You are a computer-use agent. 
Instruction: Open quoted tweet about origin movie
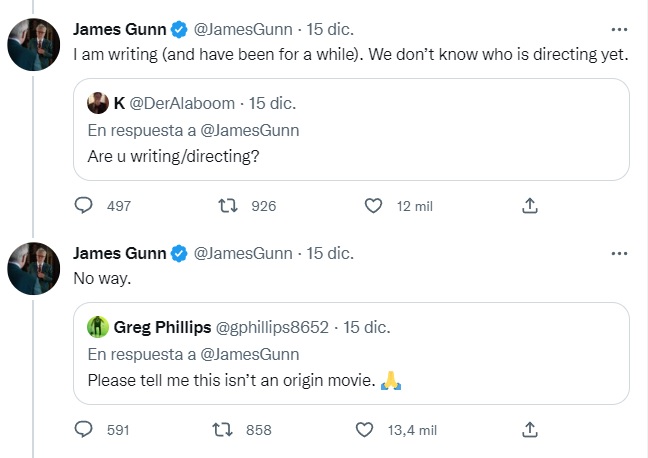click(x=351, y=353)
